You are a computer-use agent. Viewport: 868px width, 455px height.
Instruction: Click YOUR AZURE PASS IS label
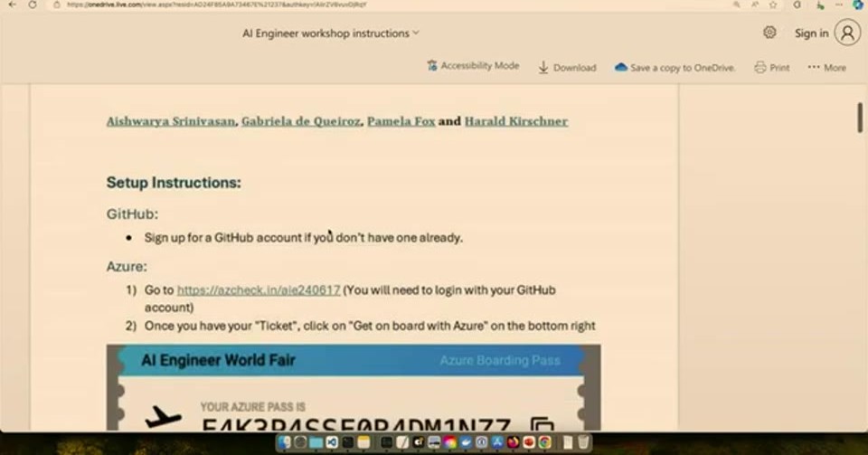253,407
